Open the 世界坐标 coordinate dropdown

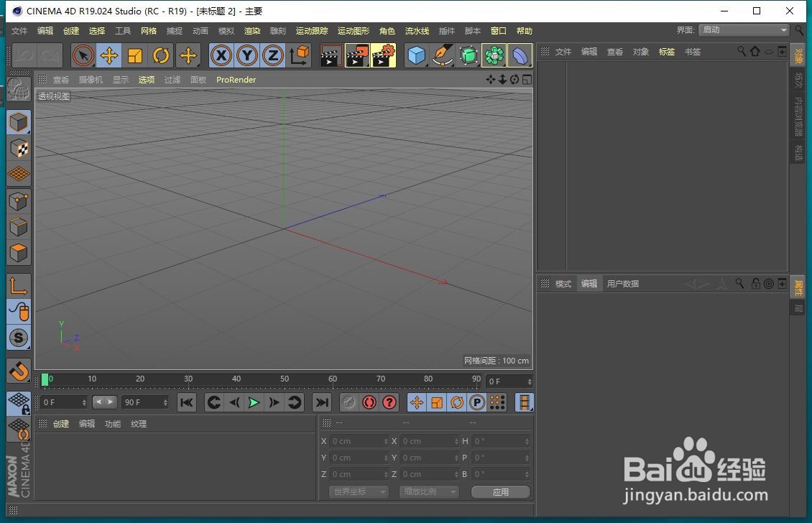click(359, 492)
